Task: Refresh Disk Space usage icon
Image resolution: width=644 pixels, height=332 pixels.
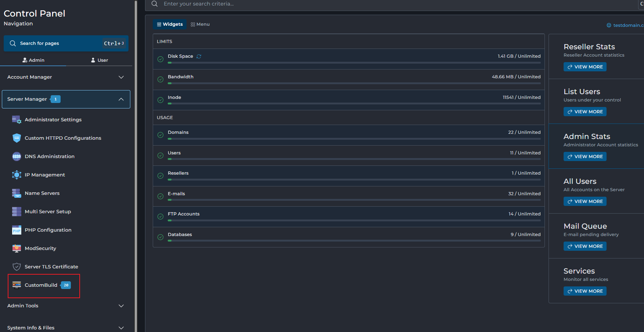Action: (x=199, y=56)
